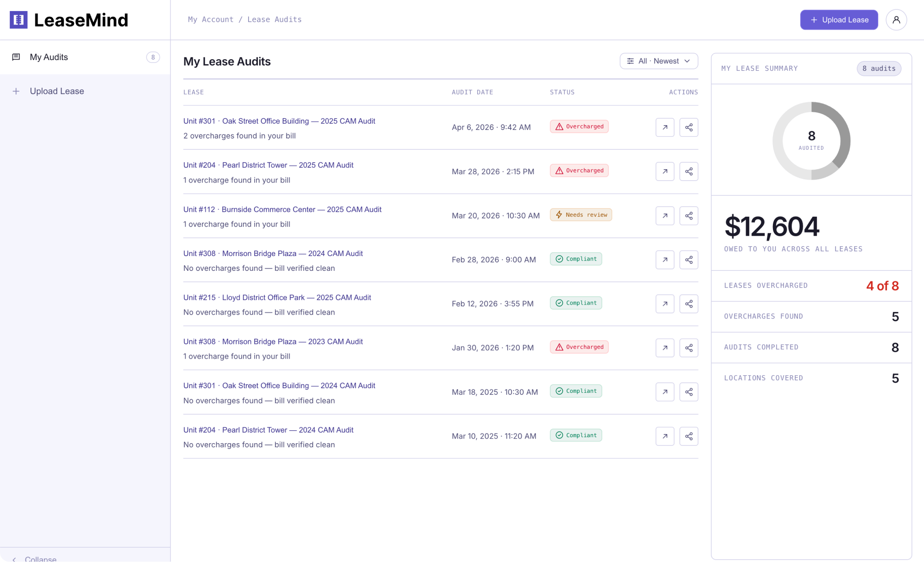924x562 pixels.
Task: Share the Pearl District Tower 2025 audit
Action: pos(688,171)
